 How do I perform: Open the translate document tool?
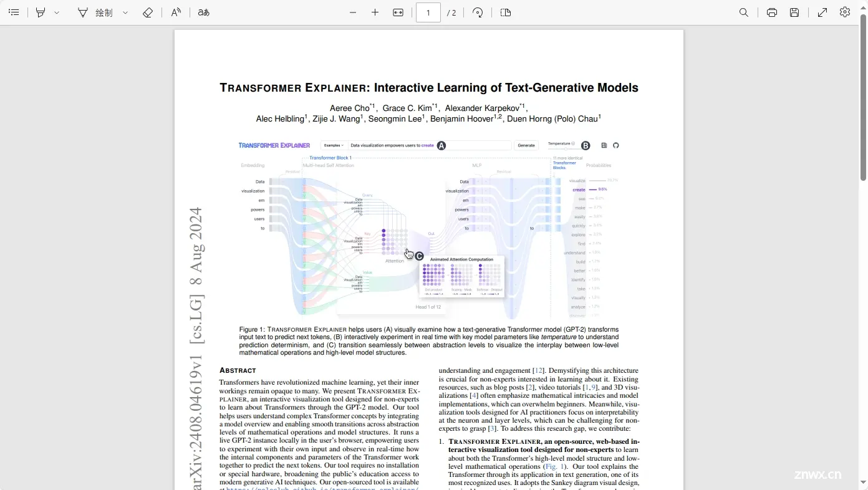[x=203, y=12]
